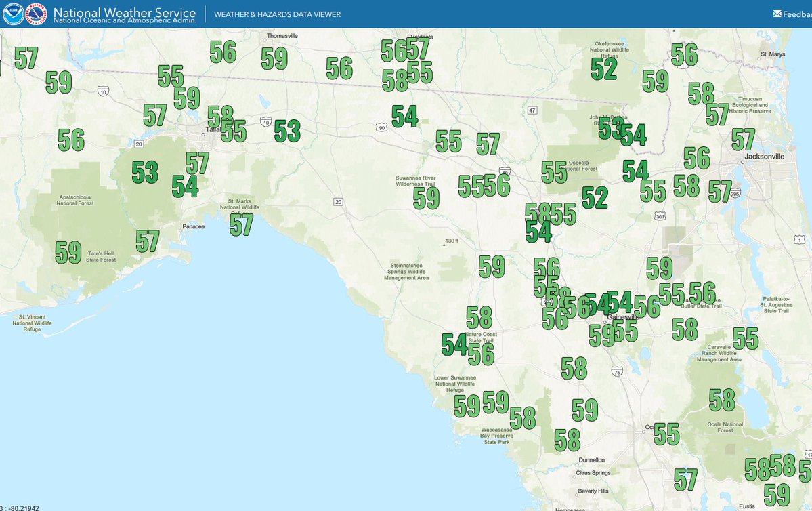
Task: Select the 56 reading left of St. Marys
Action: click(x=684, y=54)
